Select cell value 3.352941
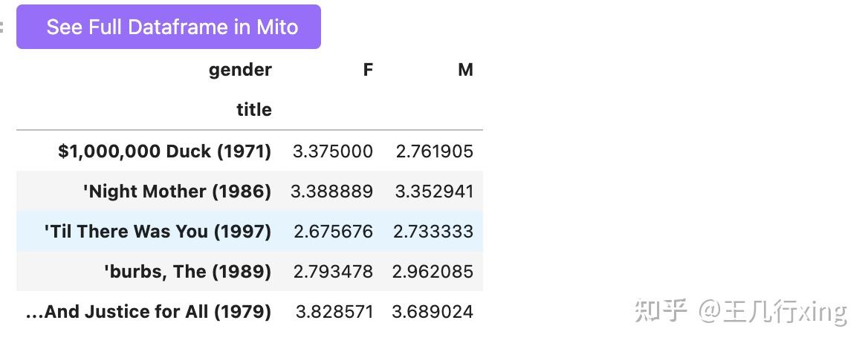Viewport: 868px width, 349px height. tap(434, 192)
